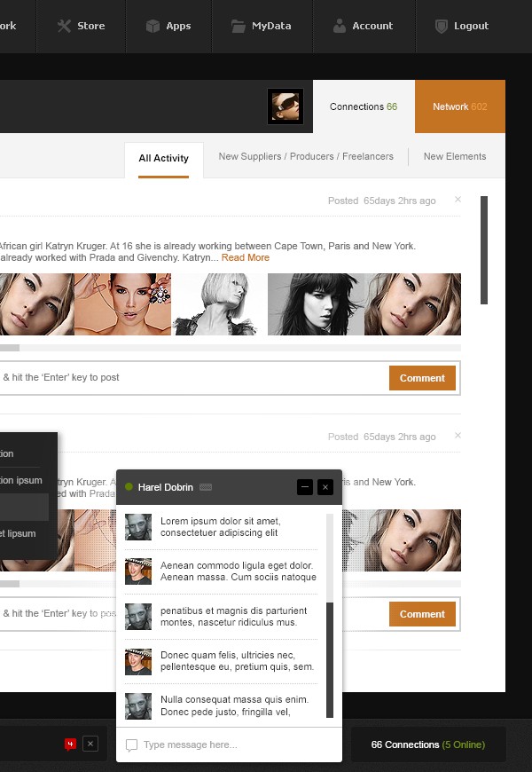
Task: Click the second post's comment input field
Action: click(x=58, y=613)
